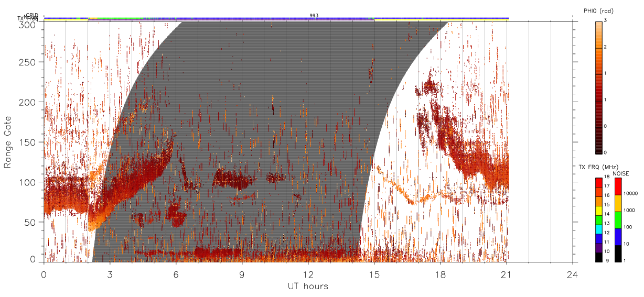Click the '3' label on the PHI0 colorbar

pos(605,21)
